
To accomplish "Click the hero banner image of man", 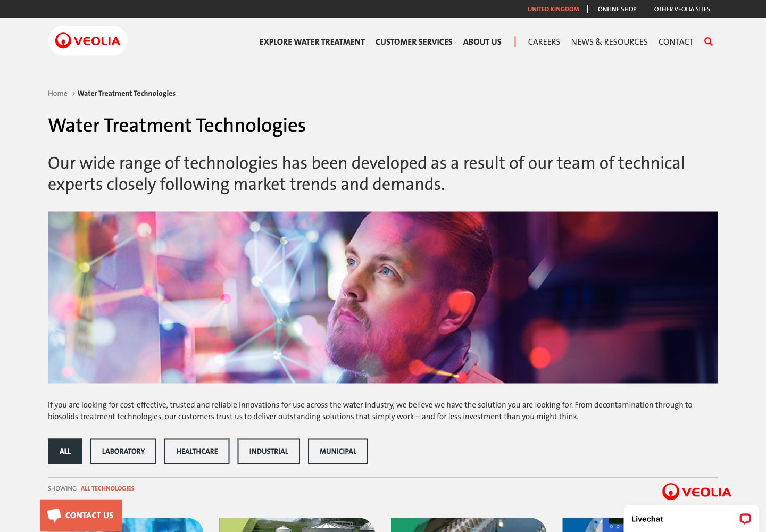I will (x=383, y=297).
